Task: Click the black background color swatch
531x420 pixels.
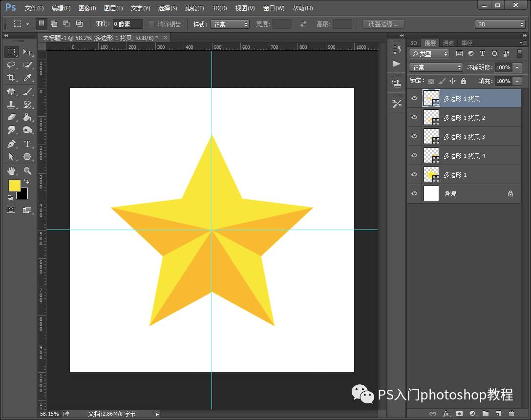Action: point(24,195)
